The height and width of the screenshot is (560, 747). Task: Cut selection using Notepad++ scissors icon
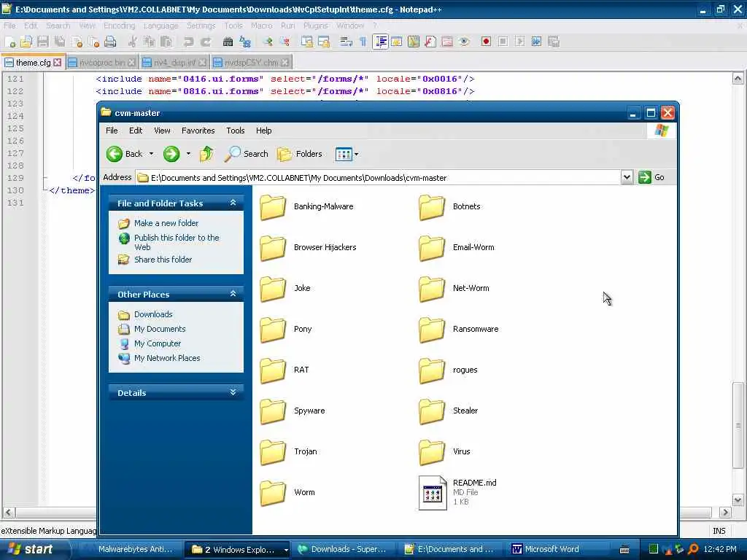pos(133,42)
